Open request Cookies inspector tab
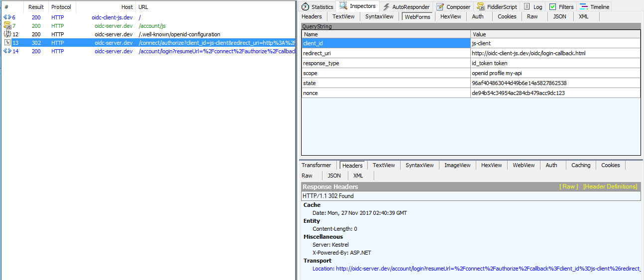The width and height of the screenshot is (644, 280). 507,16
